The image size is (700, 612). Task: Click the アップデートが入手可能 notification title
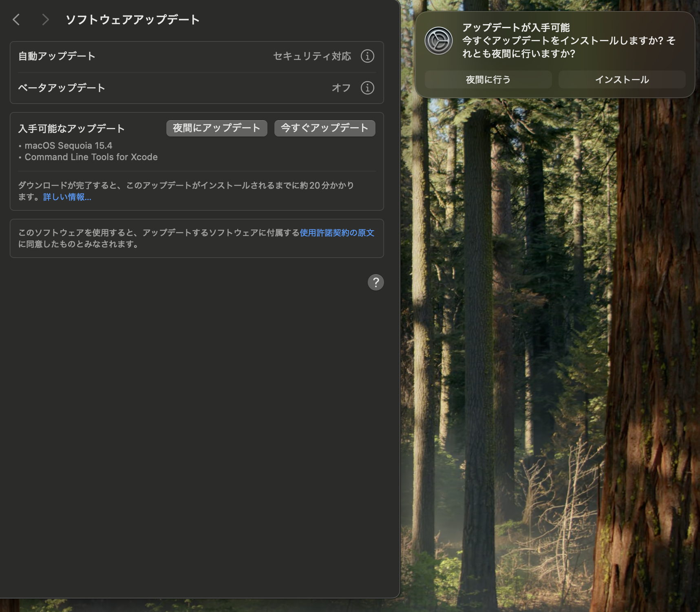[x=516, y=28]
